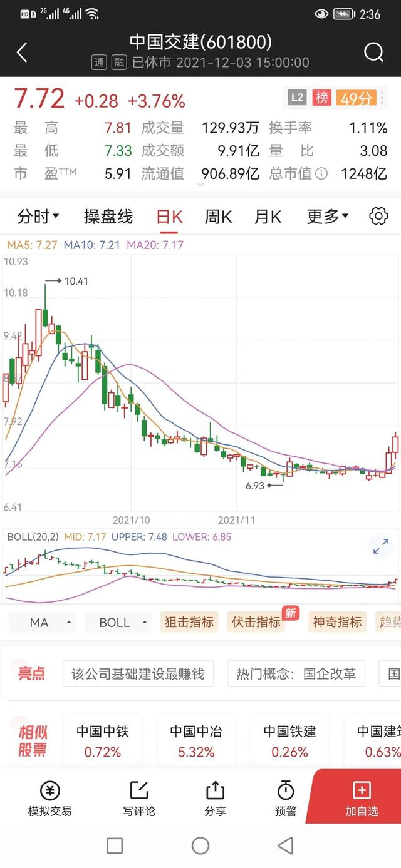Viewport: 401px width, 868px height.
Task: Switch to 月K monthly chart
Action: pos(268,217)
